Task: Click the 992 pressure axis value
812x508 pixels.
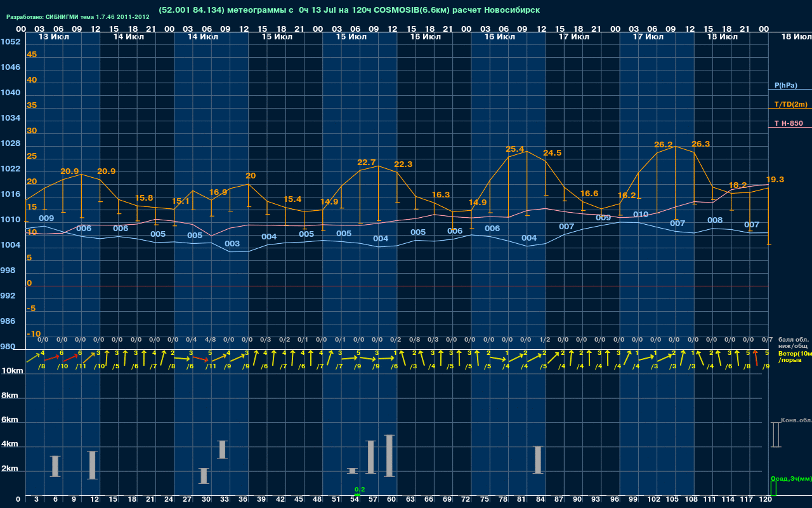Action: 8,296
